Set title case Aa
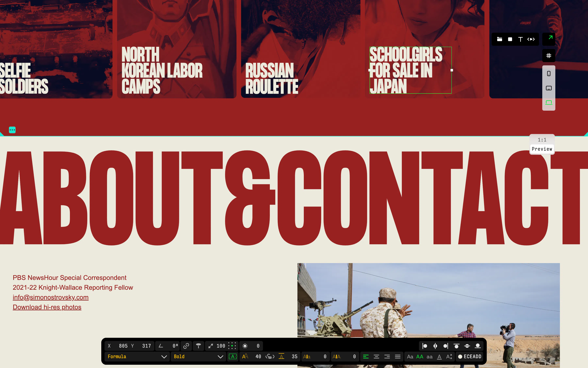 point(410,357)
